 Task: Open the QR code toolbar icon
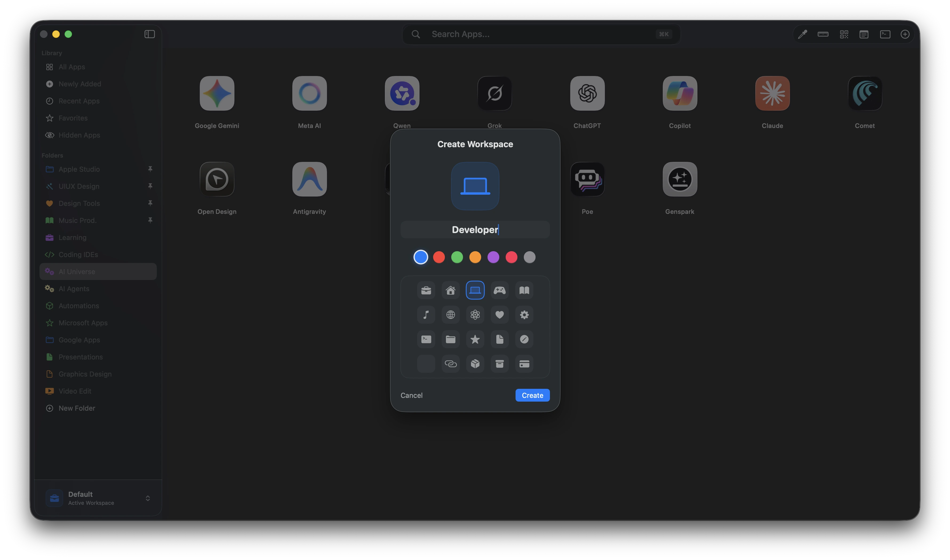click(844, 34)
